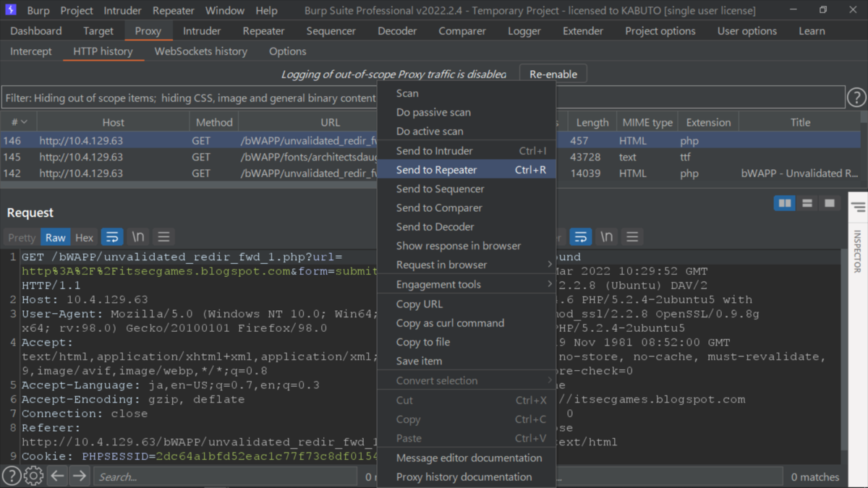868x488 pixels.
Task: Open Message editor documentation
Action: pos(467,458)
